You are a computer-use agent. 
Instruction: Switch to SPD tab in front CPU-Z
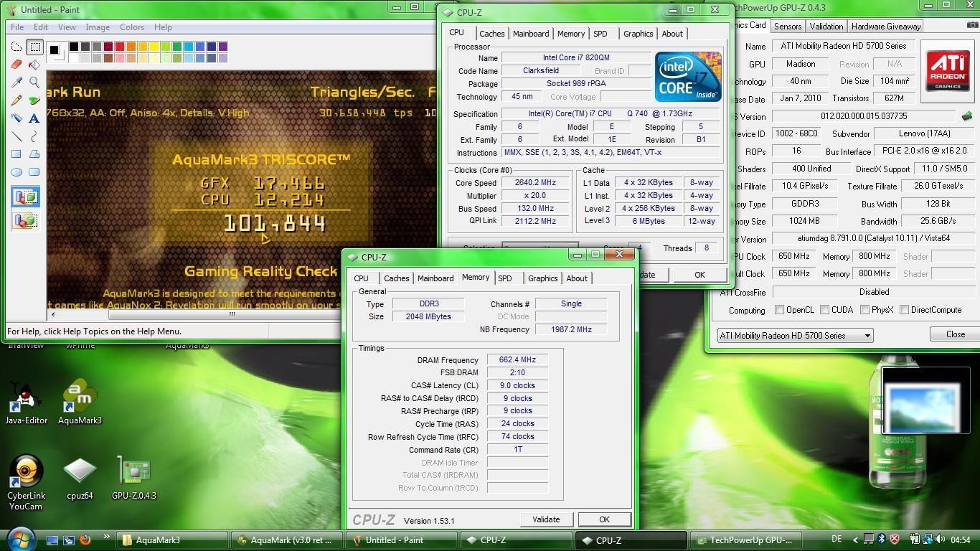(x=505, y=278)
